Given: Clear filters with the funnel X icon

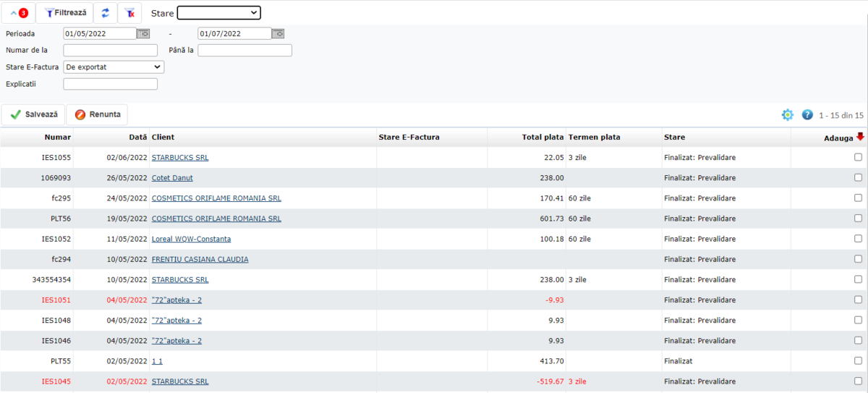Looking at the screenshot, I should click(129, 13).
